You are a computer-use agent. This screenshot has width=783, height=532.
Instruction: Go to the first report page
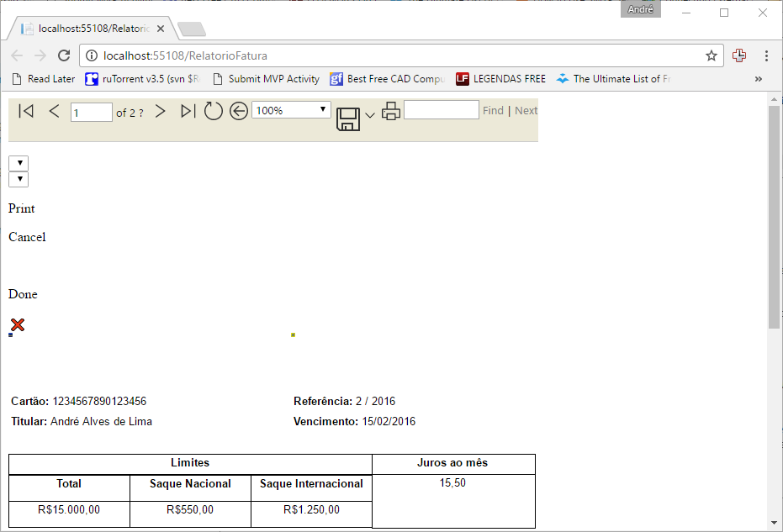click(x=26, y=111)
